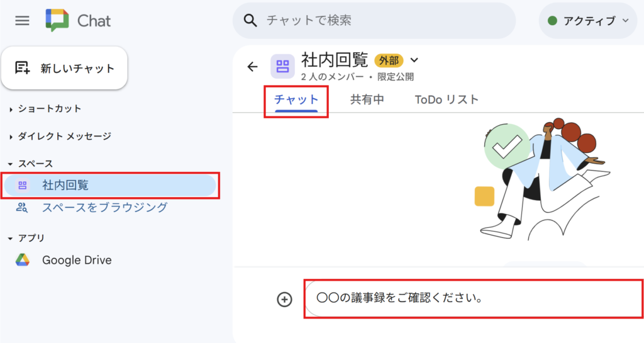644x343 pixels.
Task: Click the message input field
Action: coord(474,299)
